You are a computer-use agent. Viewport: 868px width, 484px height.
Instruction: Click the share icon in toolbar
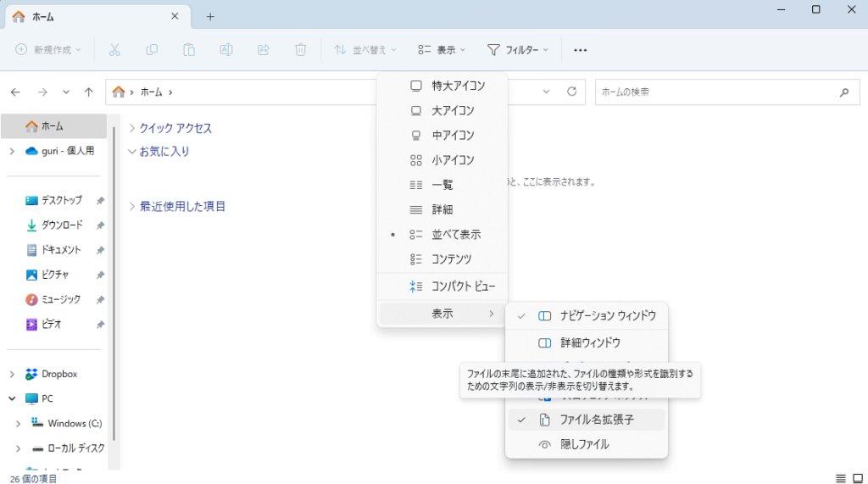pos(263,50)
